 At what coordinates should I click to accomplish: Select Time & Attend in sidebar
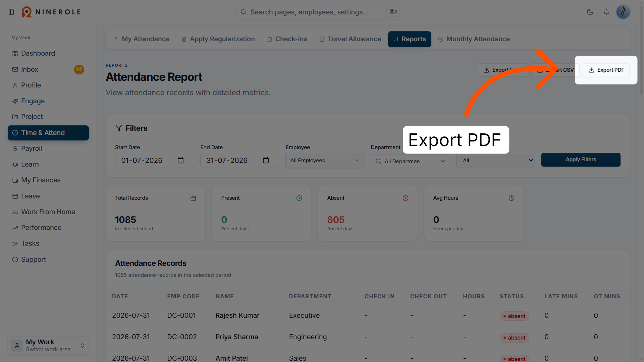coord(48,133)
